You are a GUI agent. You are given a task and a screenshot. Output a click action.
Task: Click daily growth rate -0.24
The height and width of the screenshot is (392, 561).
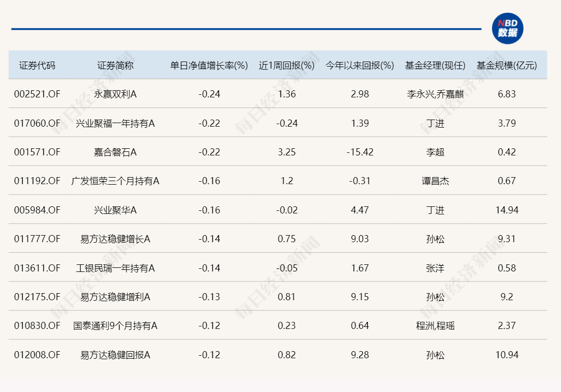[209, 94]
